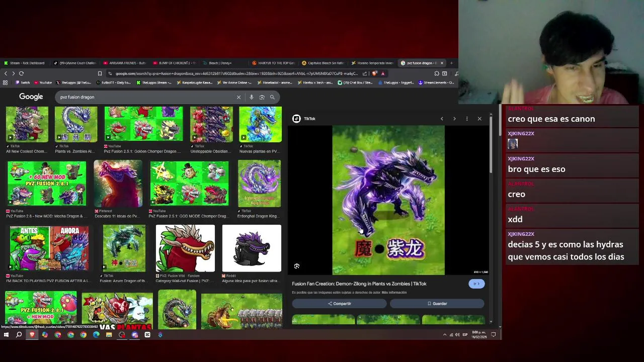This screenshot has width=644, height=362.
Task: Open Google Lens camera search icon
Action: click(262, 97)
